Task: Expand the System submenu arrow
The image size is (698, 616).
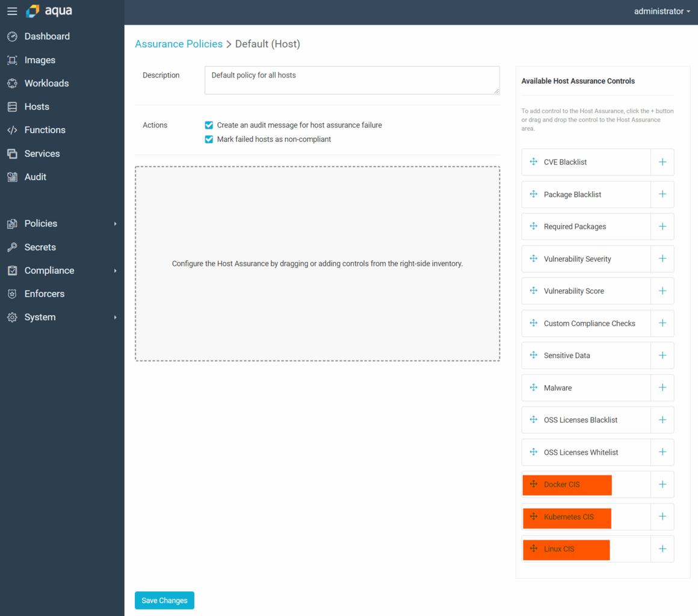Action: (x=116, y=318)
